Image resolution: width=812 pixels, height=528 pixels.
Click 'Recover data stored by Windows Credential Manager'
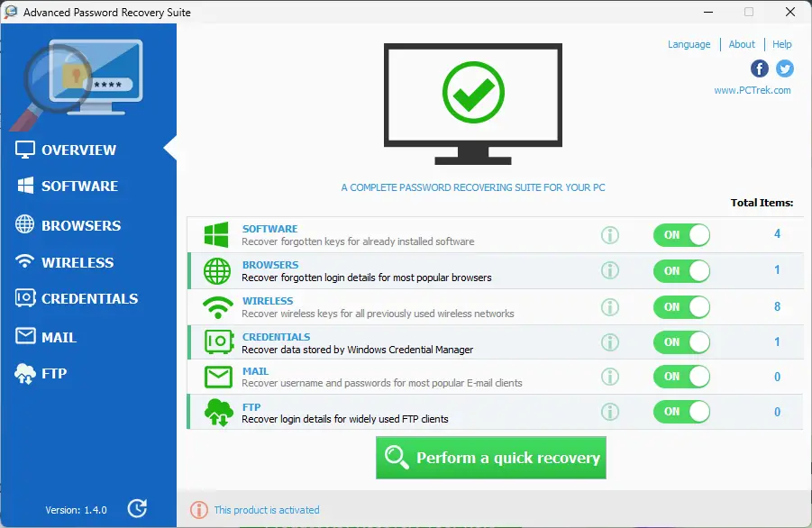pos(357,350)
